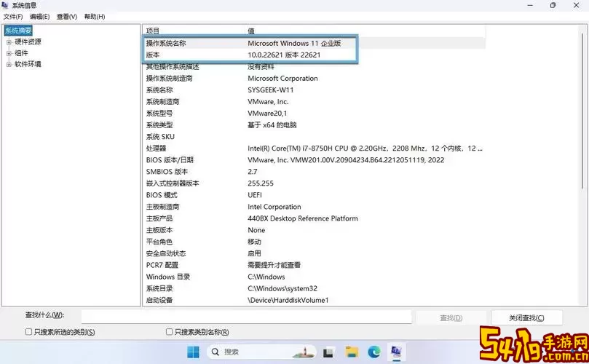589x364 pixels.
Task: Click the UEFI BIOS mode value
Action: (x=255, y=195)
